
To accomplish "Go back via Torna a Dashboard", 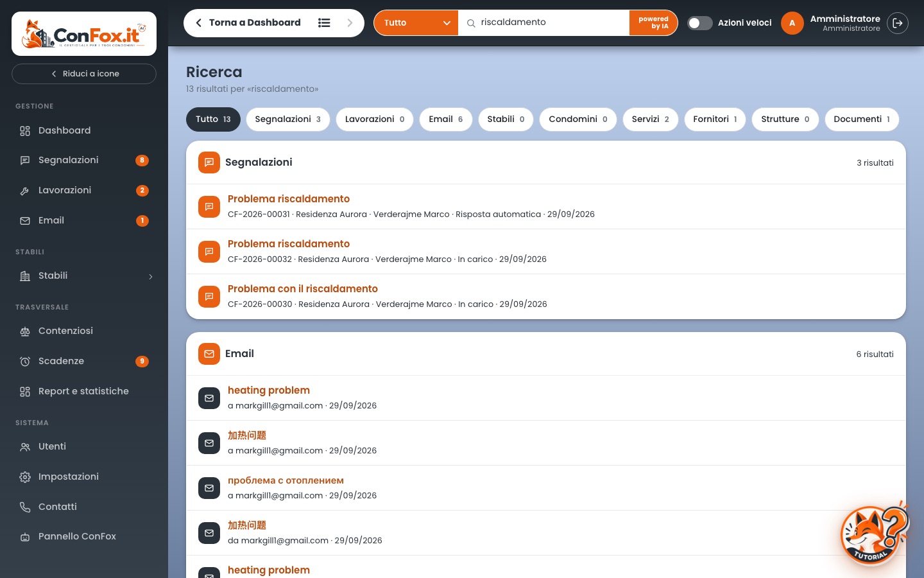I will pyautogui.click(x=248, y=23).
